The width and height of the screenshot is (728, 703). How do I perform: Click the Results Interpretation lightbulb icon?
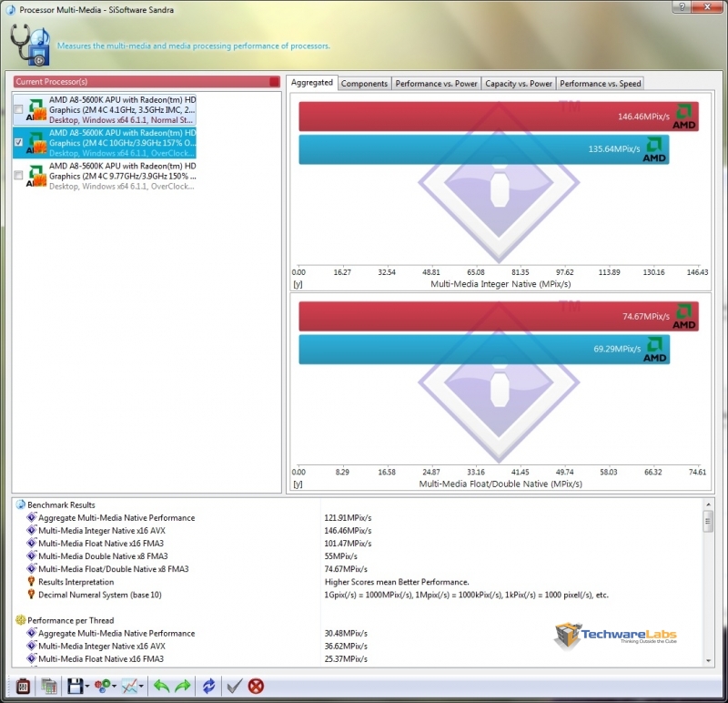click(x=31, y=581)
